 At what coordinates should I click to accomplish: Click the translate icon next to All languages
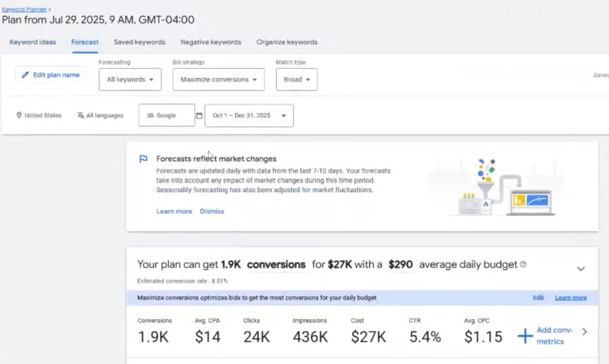tap(81, 116)
